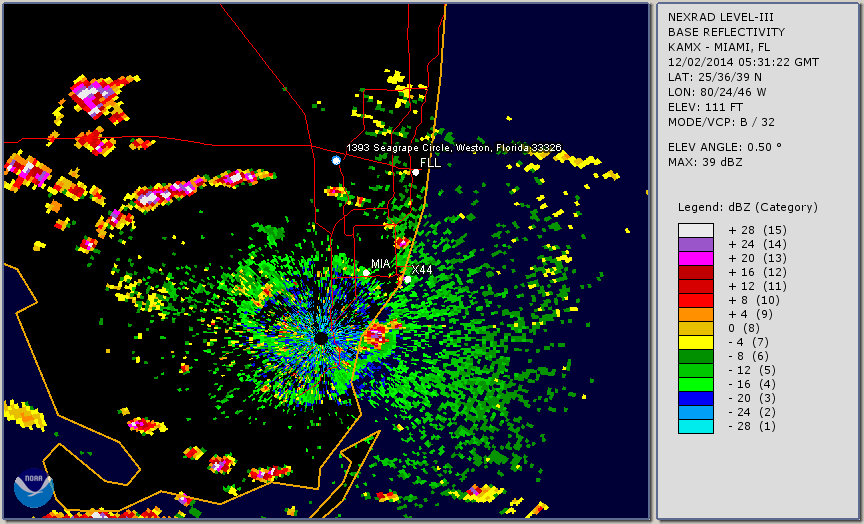Select the +28 (15) white legend swatch
Viewport: 864px width, 524px height.
click(x=696, y=230)
